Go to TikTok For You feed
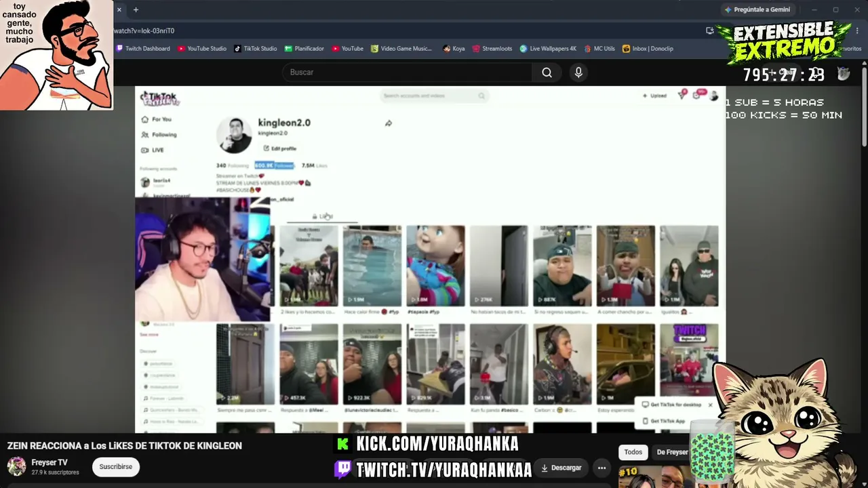Image resolution: width=868 pixels, height=488 pixels. coord(157,119)
